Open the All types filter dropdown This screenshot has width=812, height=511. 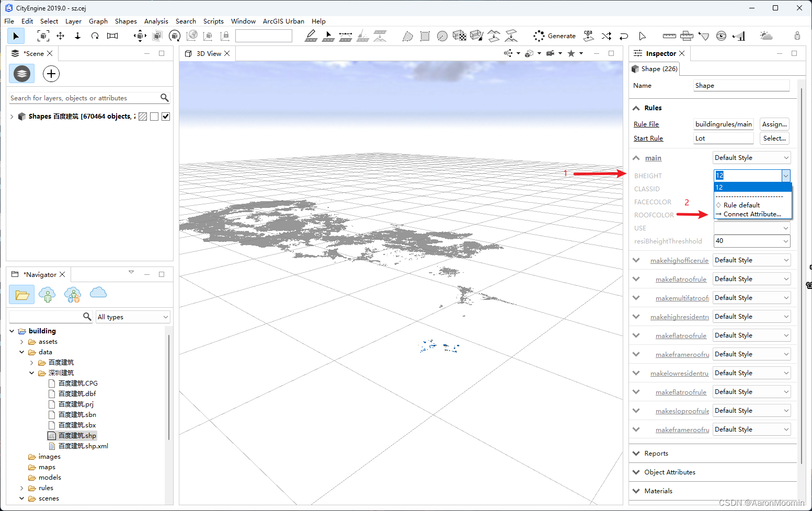[133, 317]
